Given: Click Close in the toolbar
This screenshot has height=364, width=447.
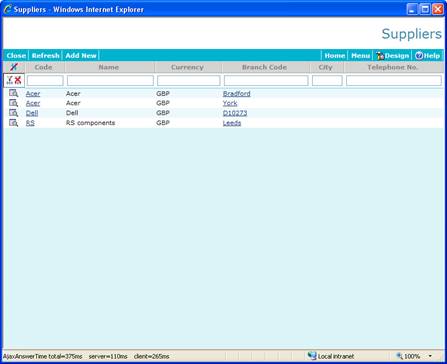Looking at the screenshot, I should click(16, 56).
